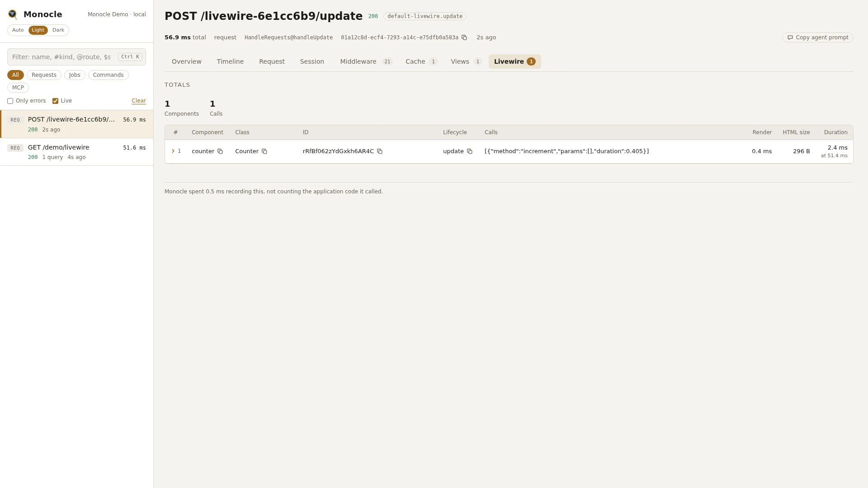Open the Overview tab
The height and width of the screenshot is (488, 868).
pyautogui.click(x=187, y=61)
